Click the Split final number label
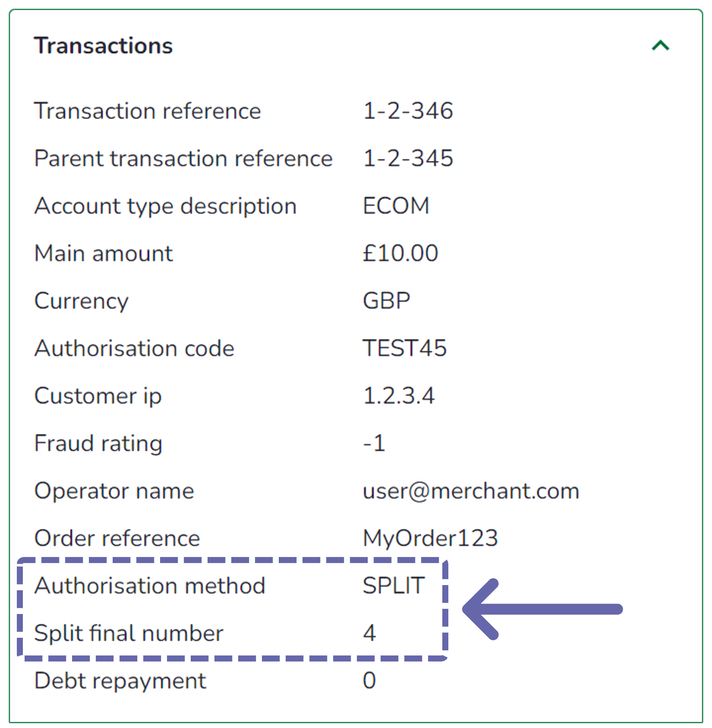 129,634
